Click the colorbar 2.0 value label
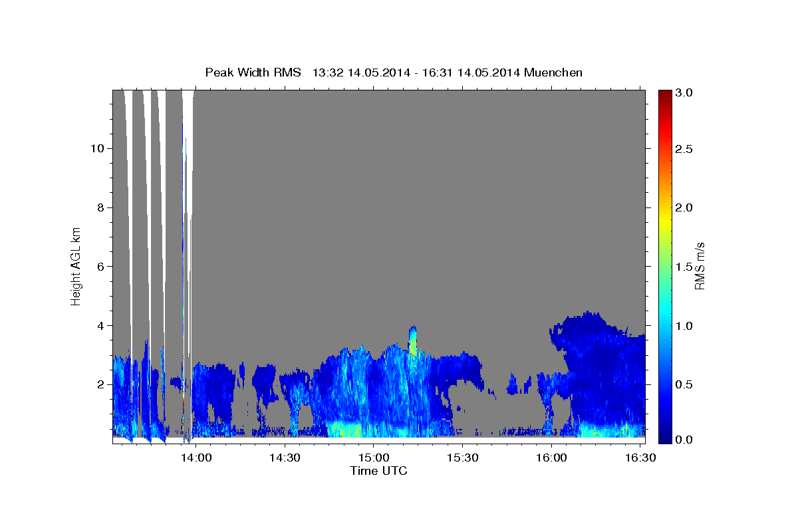The image size is (798, 532). (x=686, y=207)
